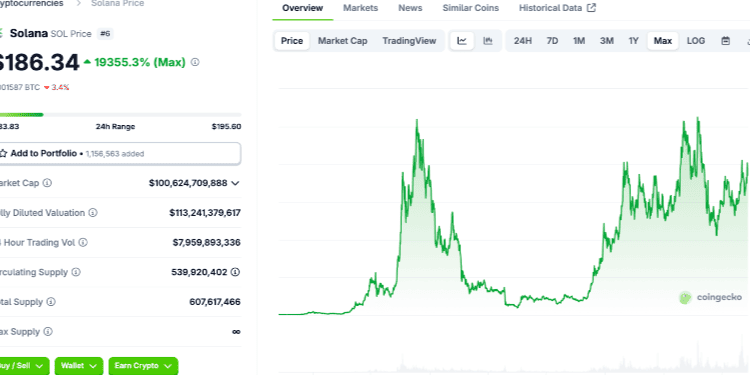
Task: Open the Similar Coins tab
Action: point(471,8)
